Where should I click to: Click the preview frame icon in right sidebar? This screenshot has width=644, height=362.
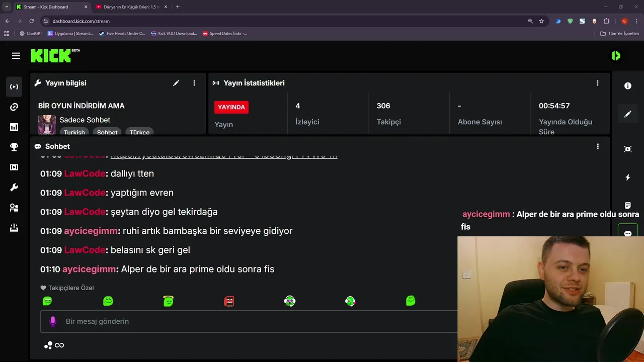(628, 149)
